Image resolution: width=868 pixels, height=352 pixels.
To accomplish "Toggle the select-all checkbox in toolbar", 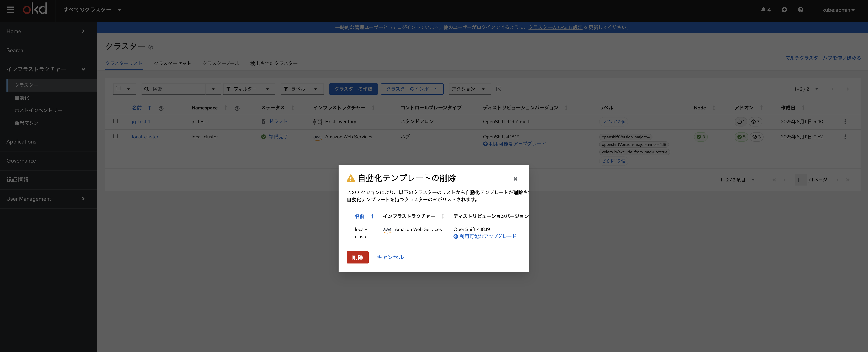I will (x=118, y=88).
